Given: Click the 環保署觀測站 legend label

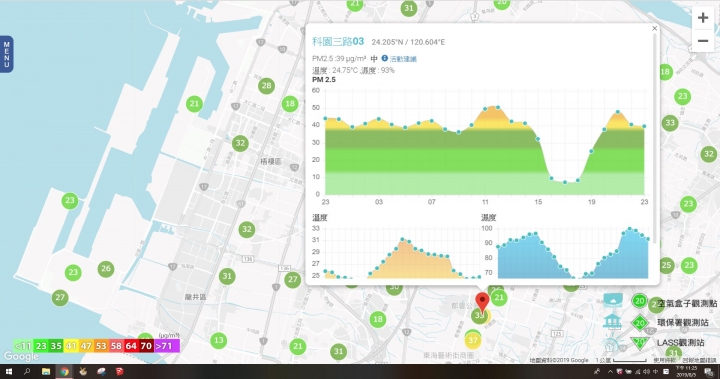Looking at the screenshot, I should (683, 323).
